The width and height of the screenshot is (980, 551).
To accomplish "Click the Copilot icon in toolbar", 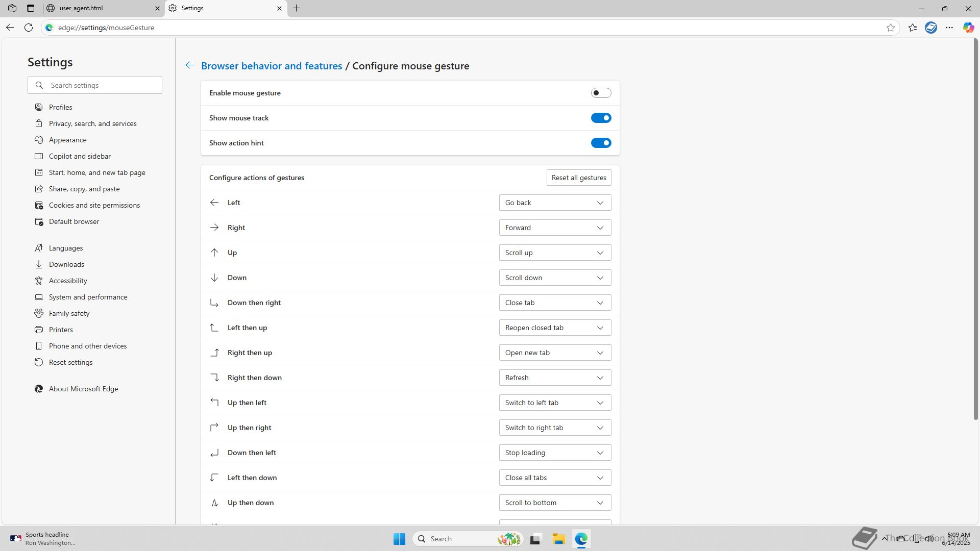I will tap(968, 28).
